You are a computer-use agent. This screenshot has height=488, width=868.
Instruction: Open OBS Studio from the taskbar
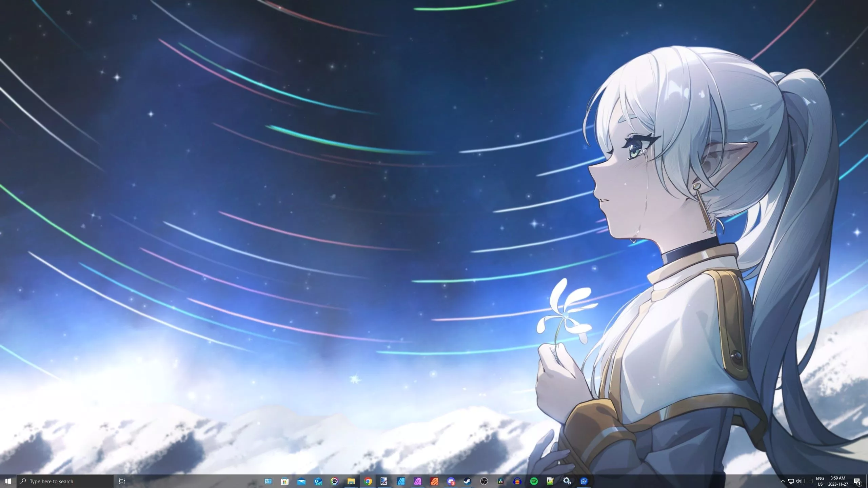[484, 481]
